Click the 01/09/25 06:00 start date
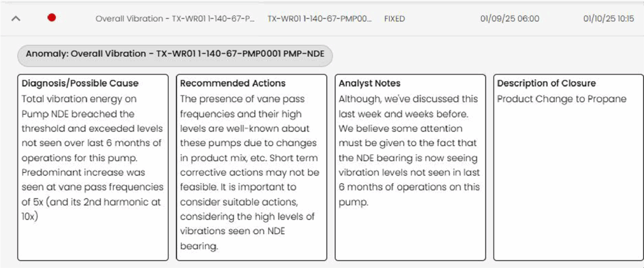The width and height of the screenshot is (644, 268). point(509,19)
